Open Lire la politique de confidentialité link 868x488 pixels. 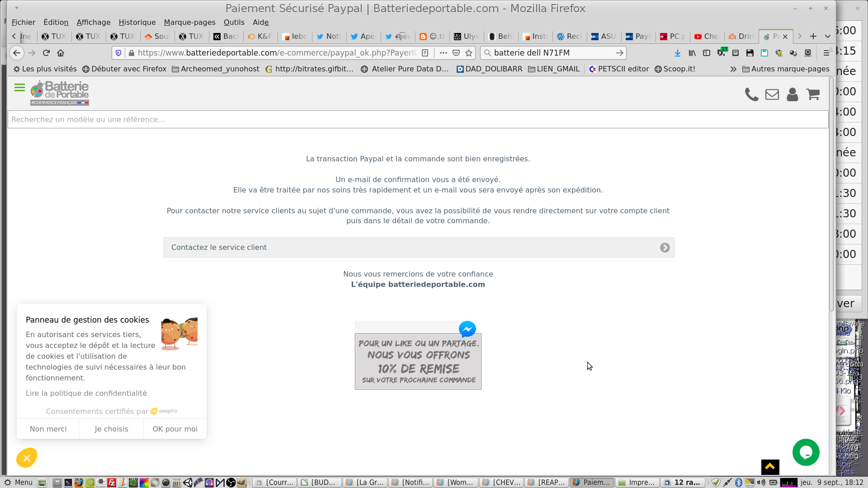pos(86,393)
